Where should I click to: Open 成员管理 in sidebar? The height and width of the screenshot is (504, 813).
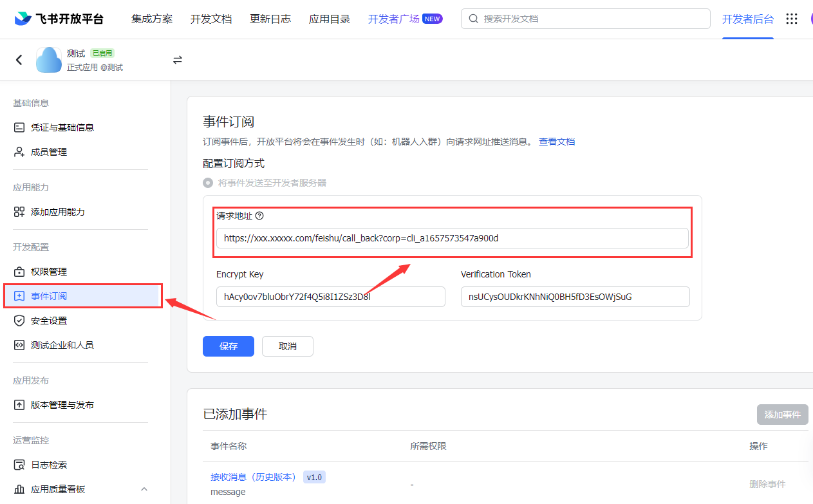pyautogui.click(x=49, y=152)
